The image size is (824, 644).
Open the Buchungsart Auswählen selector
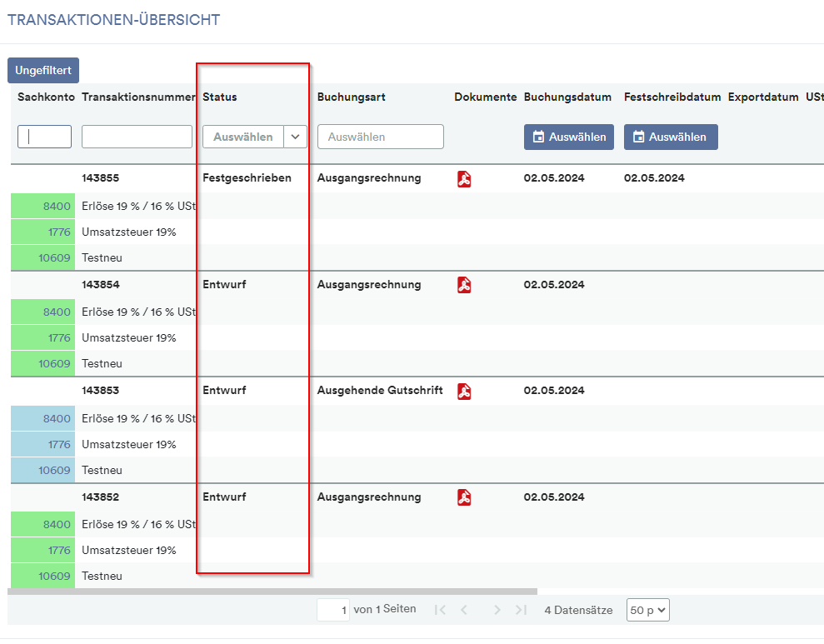(x=381, y=137)
